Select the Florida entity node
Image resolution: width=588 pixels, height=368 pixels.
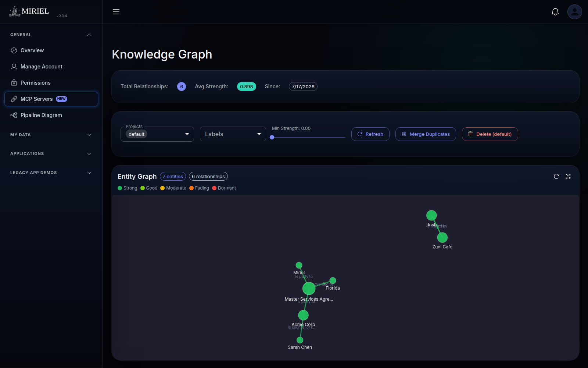[x=333, y=280]
